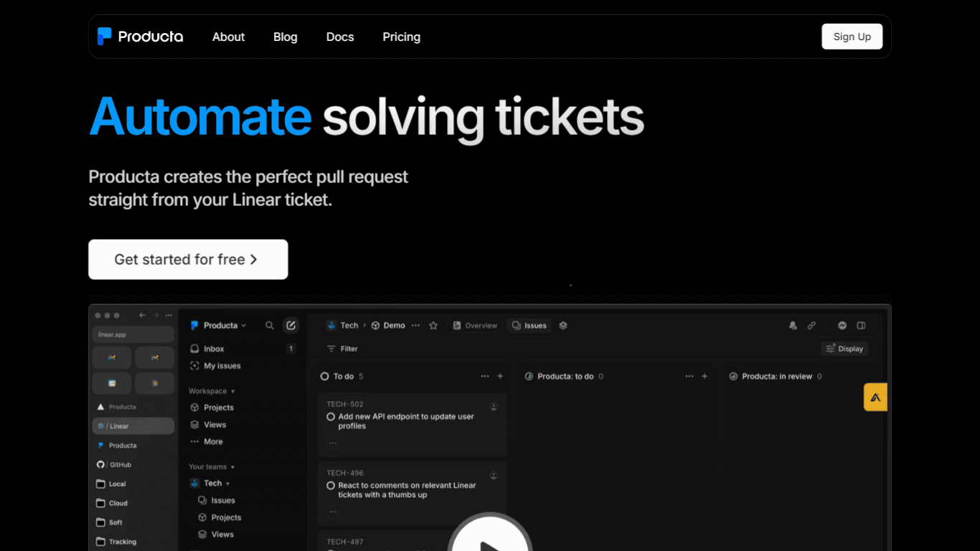Click the copy link icon in the demo header

pyautogui.click(x=811, y=326)
